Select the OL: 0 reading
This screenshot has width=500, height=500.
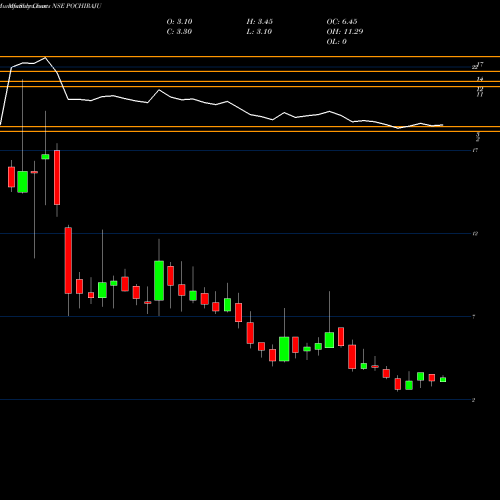tap(336, 42)
